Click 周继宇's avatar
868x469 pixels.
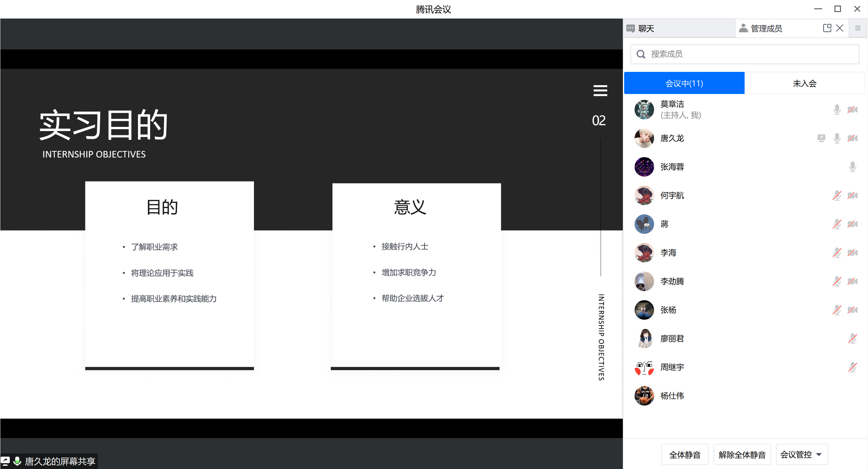coord(644,367)
